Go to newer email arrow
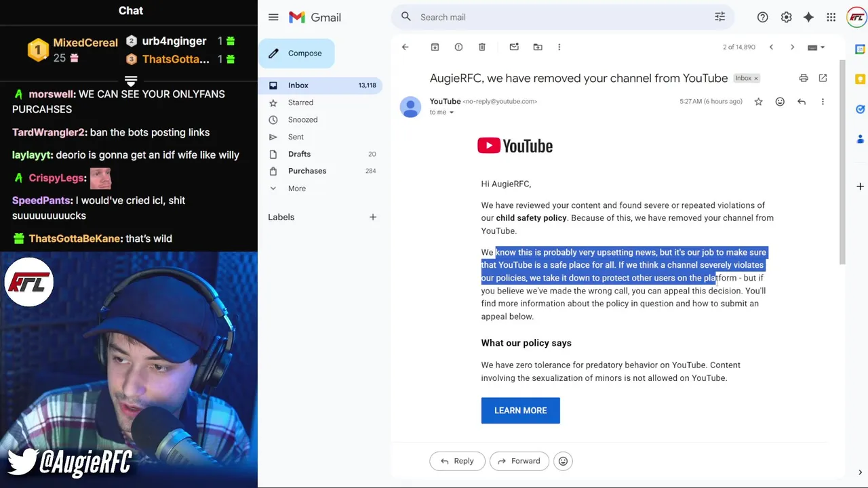This screenshot has height=488, width=868. (x=771, y=47)
